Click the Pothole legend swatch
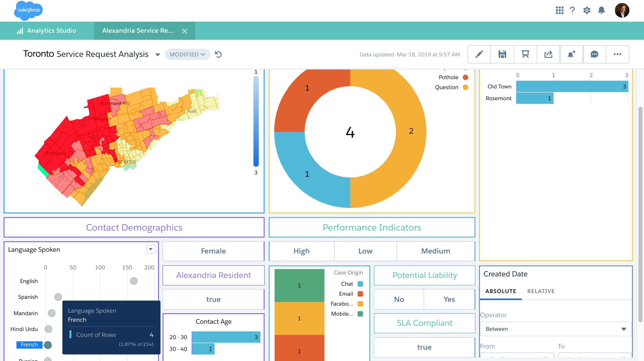The height and width of the screenshot is (361, 644). tap(465, 77)
